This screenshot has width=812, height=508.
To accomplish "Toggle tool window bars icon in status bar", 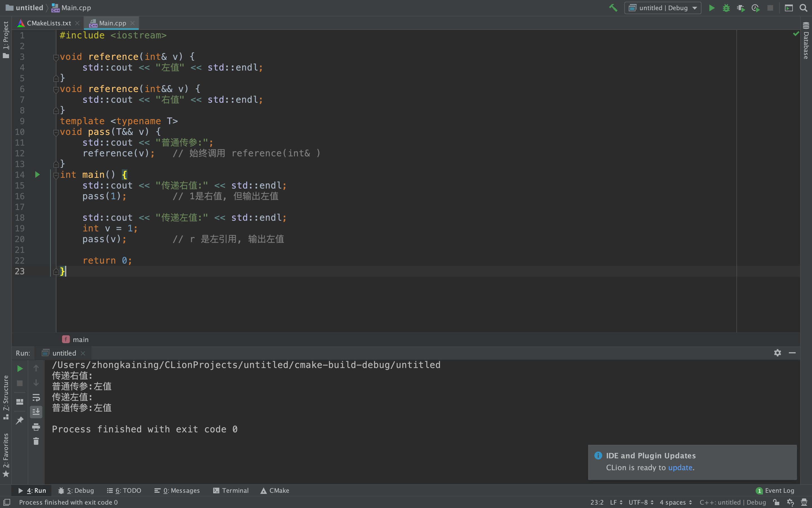I will coord(7,502).
